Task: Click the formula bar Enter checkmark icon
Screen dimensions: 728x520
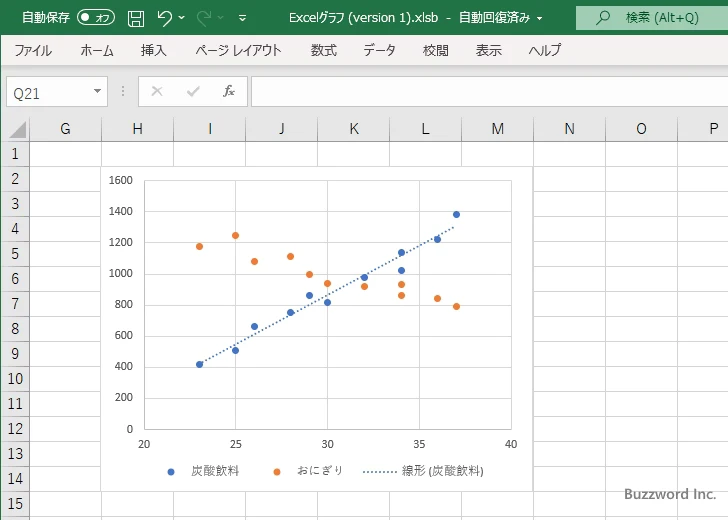Action: pos(193,91)
